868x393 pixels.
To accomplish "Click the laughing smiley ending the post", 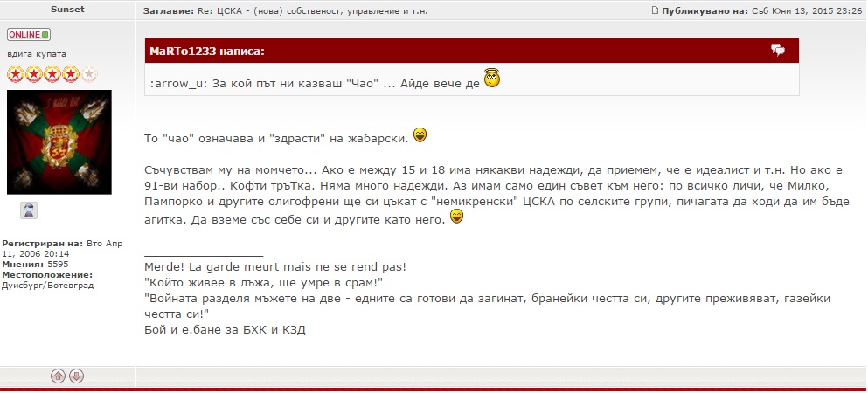I will [x=455, y=216].
